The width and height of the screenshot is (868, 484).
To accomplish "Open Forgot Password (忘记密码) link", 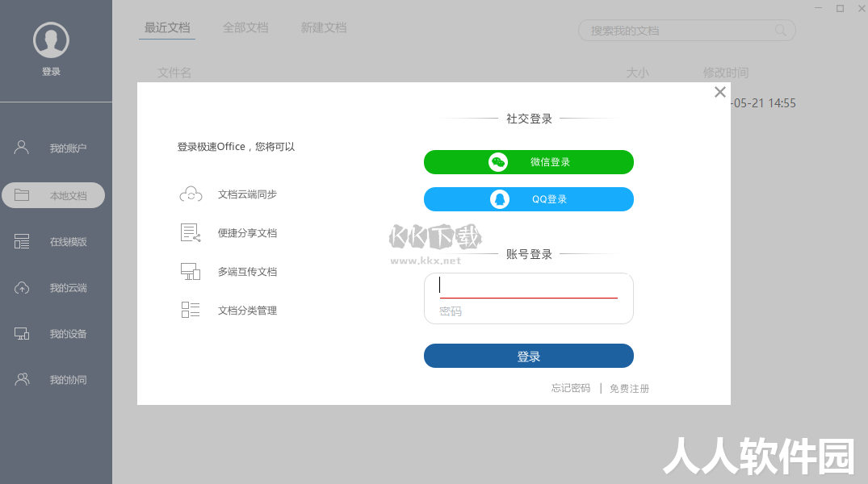I will pos(571,388).
